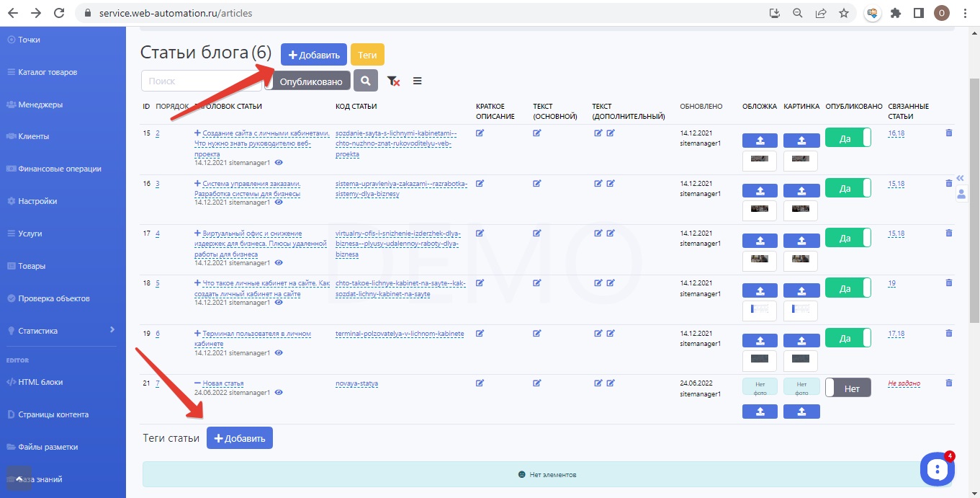Click Добавить button next to Статьи блога
This screenshot has height=498, width=980.
[314, 55]
